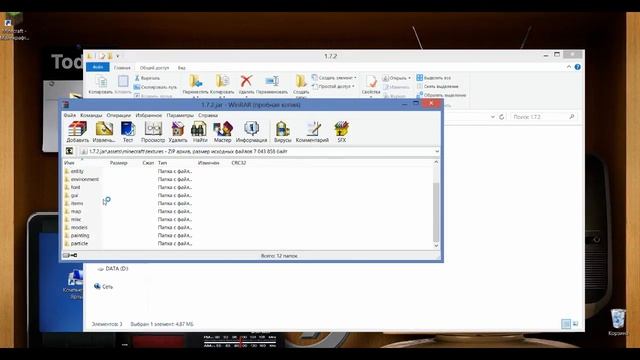640x360 pixels.
Task: Open the Quick Access Toolbar dropdown arrow
Action: pyautogui.click(x=118, y=56)
